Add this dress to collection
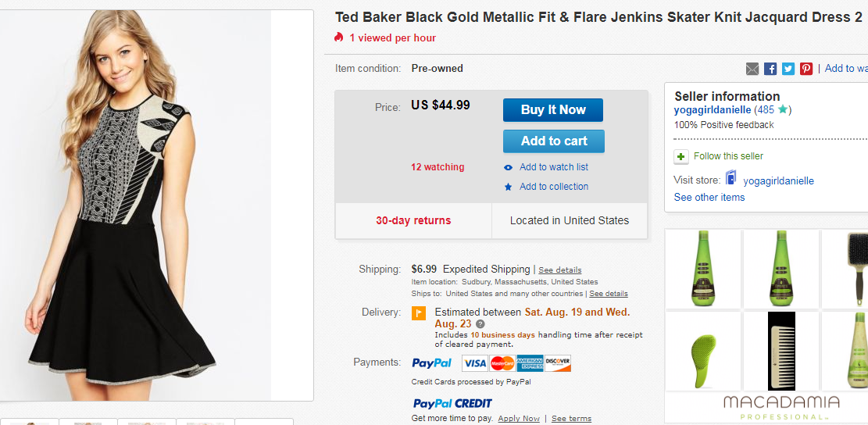The height and width of the screenshot is (425, 868). coord(554,187)
